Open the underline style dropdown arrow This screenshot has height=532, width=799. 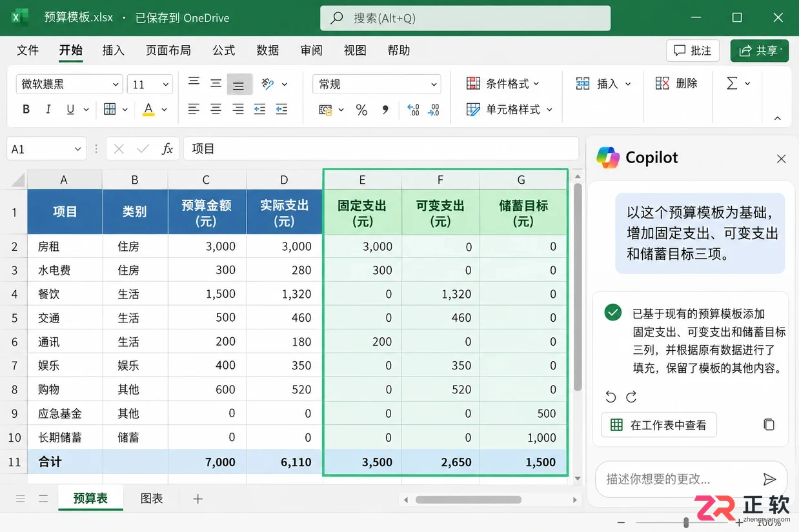pyautogui.click(x=86, y=110)
